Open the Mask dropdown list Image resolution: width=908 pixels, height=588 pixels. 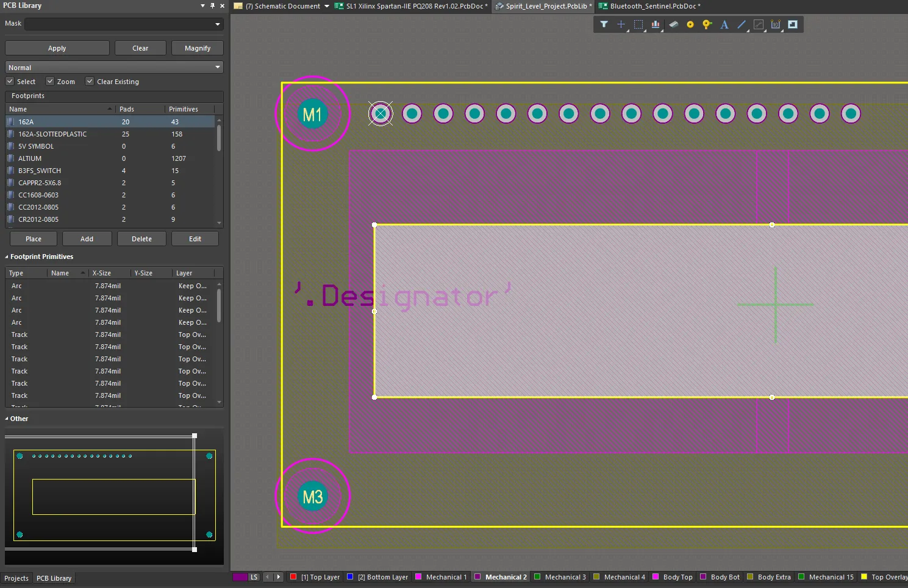(217, 24)
